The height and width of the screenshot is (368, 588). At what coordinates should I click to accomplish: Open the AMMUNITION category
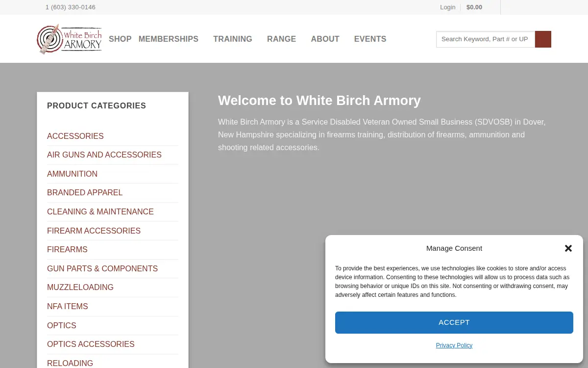point(72,174)
